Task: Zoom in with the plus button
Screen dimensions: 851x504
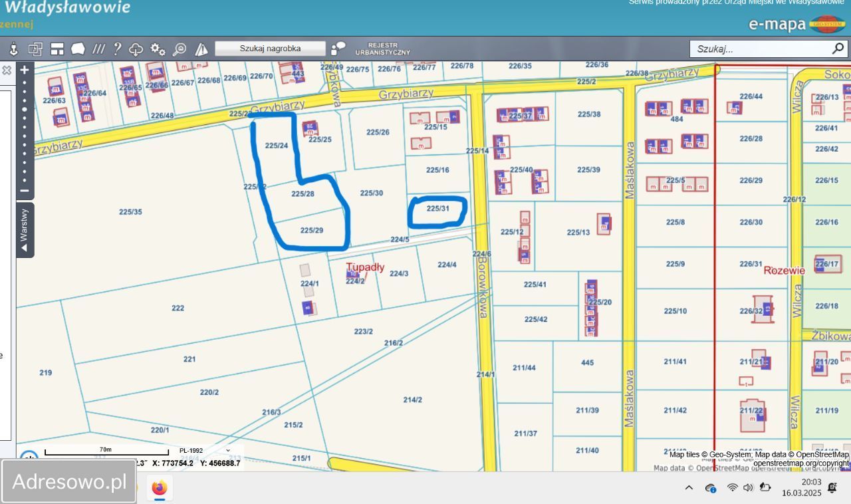Action: click(25, 70)
